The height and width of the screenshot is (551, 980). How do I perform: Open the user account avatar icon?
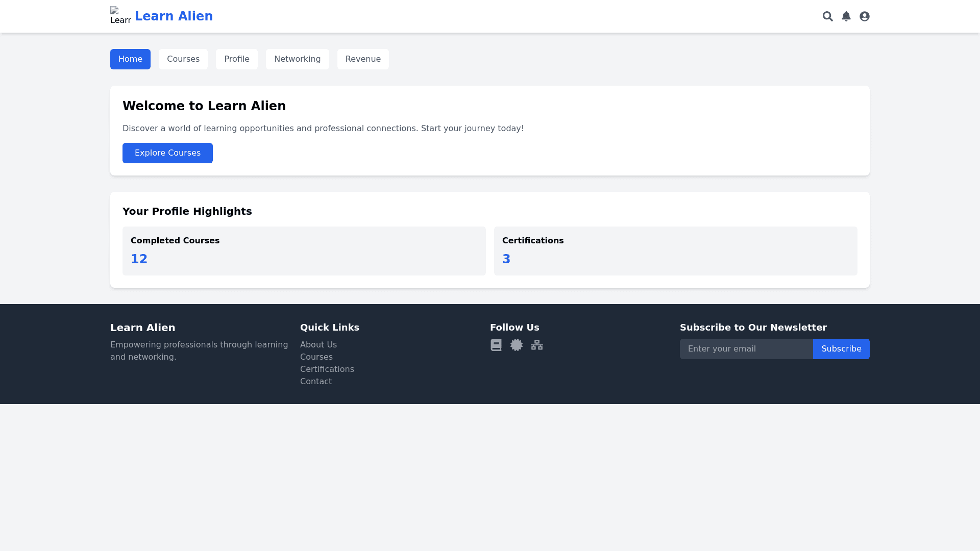(864, 16)
